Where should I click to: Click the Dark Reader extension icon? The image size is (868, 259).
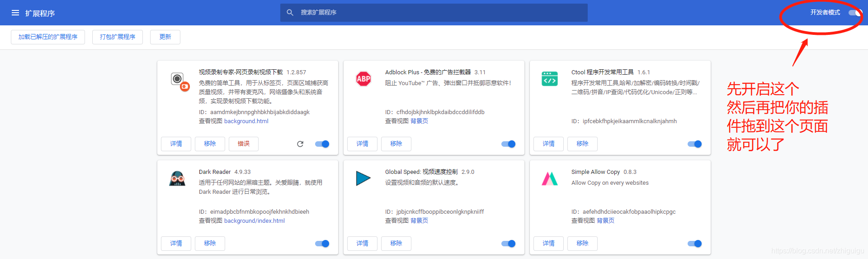coord(177,178)
